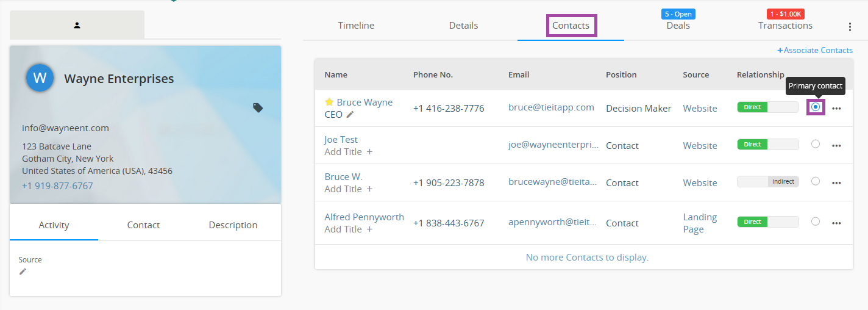Click the Landing Page source link

point(700,223)
